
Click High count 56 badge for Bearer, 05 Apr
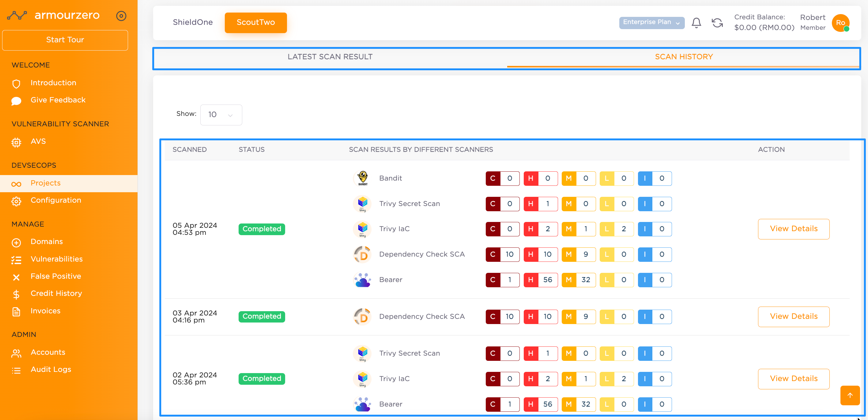540,279
